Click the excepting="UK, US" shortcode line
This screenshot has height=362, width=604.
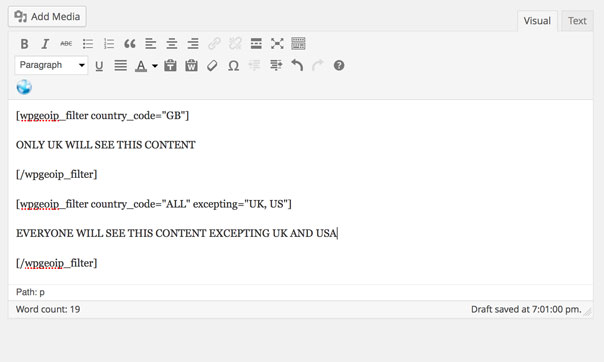tap(154, 204)
